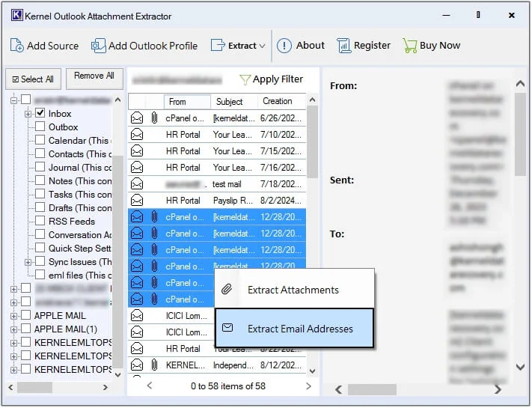Click the Apply Filter label

278,79
